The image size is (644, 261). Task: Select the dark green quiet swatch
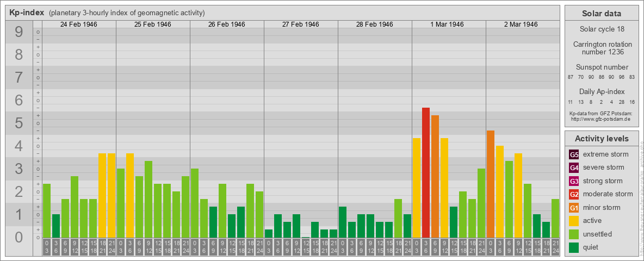click(574, 247)
